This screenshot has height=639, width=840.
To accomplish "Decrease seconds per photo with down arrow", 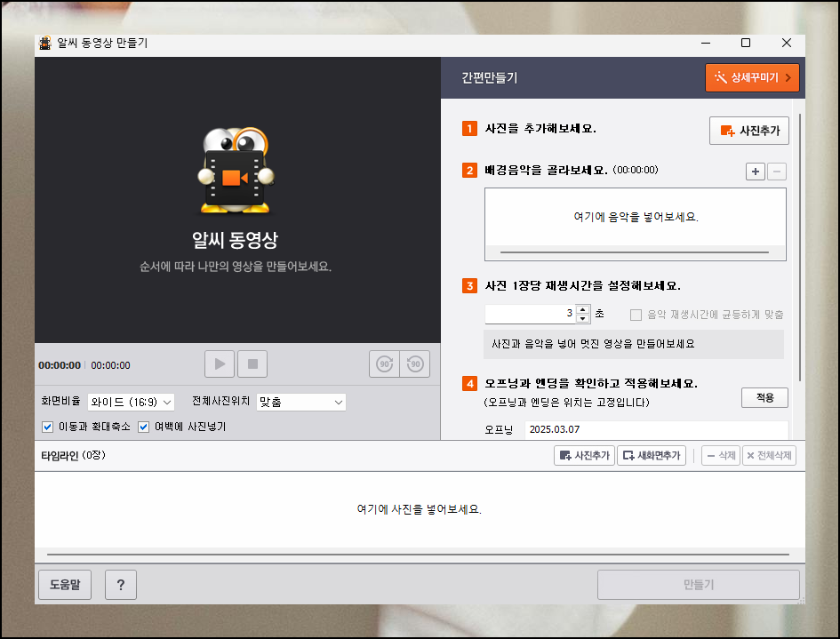I will tap(583, 318).
